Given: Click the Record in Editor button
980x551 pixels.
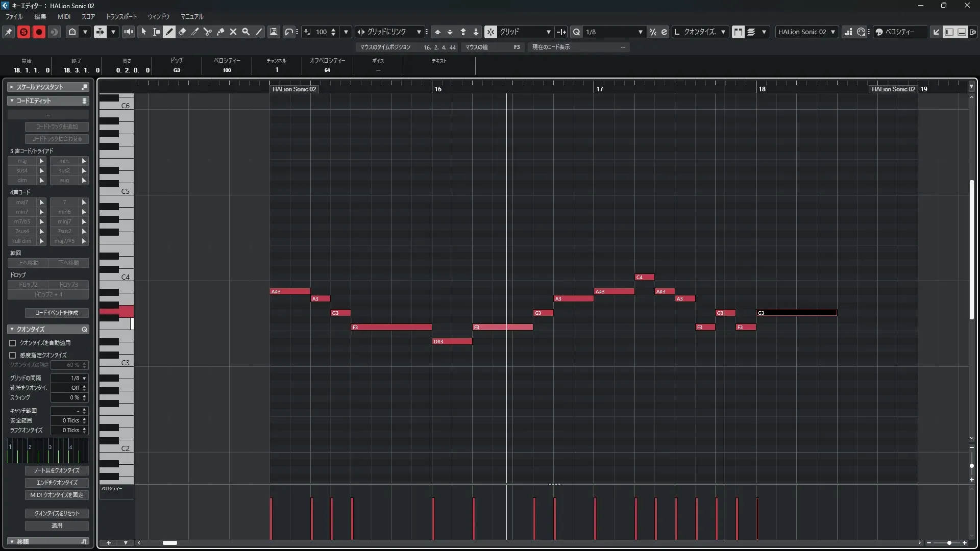Looking at the screenshot, I should 39,32.
